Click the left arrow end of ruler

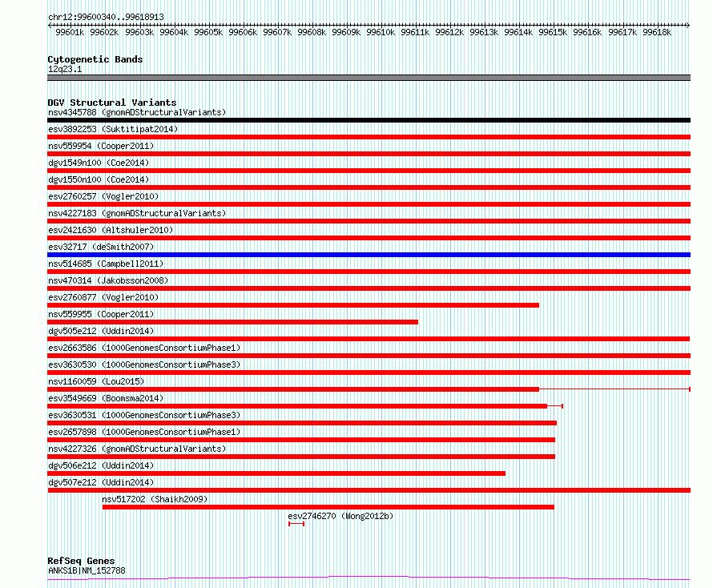[x=50, y=25]
